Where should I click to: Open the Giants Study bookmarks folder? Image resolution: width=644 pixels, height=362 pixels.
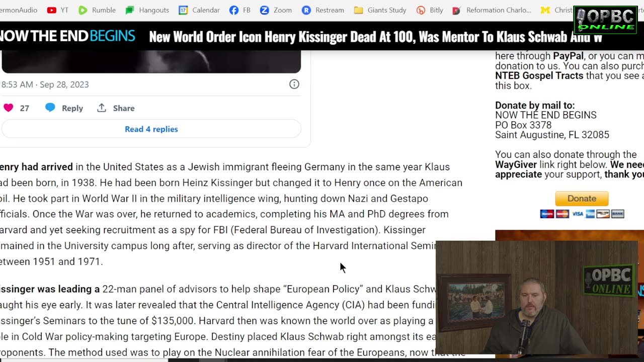(x=380, y=10)
